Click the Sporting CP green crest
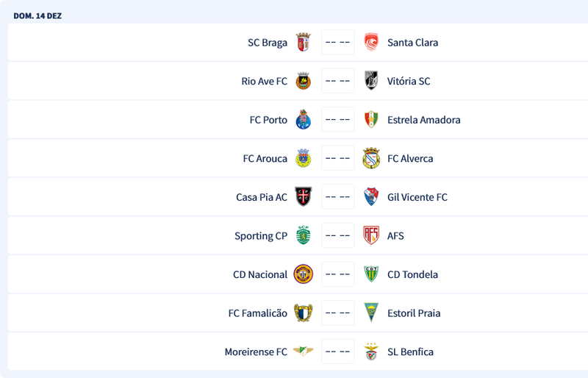 (303, 236)
